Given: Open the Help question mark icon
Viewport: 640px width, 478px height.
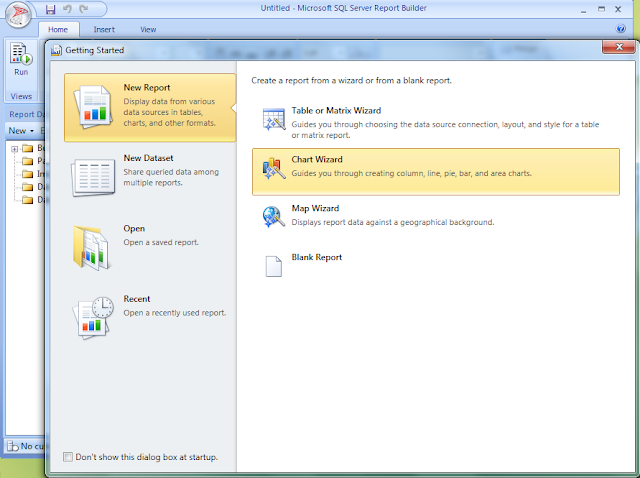Looking at the screenshot, I should click(x=620, y=29).
